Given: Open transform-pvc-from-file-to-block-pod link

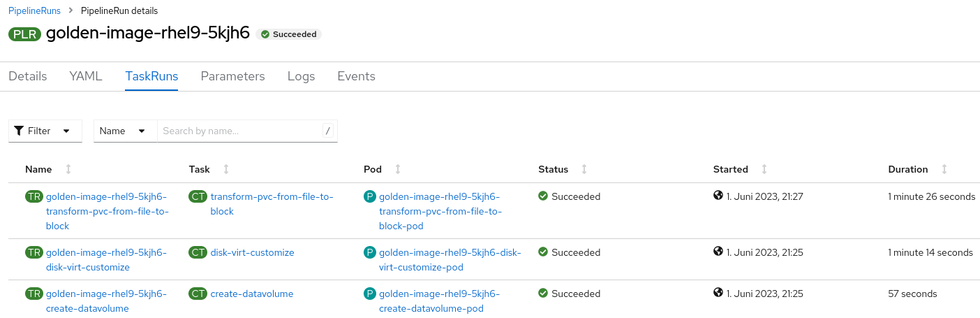Looking at the screenshot, I should pos(440,211).
